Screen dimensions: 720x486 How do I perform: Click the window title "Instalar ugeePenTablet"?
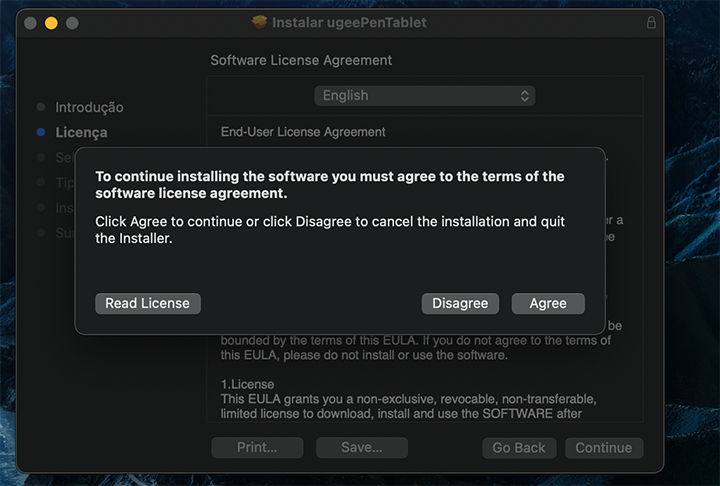click(349, 22)
